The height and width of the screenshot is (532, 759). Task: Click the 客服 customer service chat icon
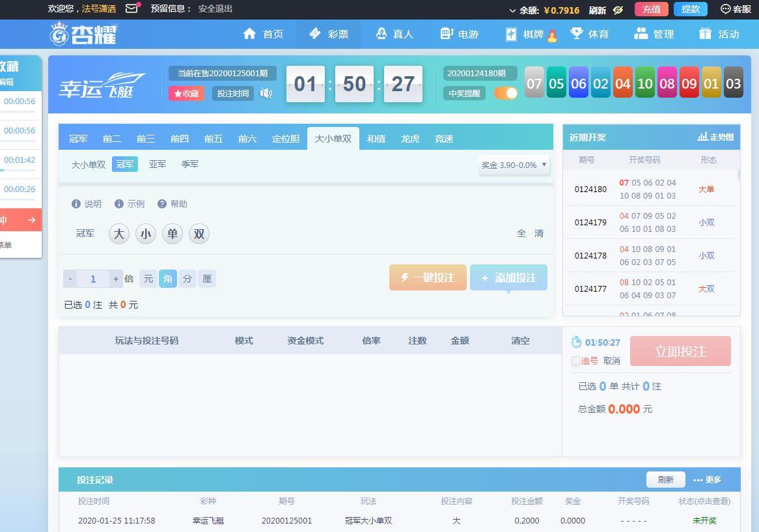click(x=725, y=9)
